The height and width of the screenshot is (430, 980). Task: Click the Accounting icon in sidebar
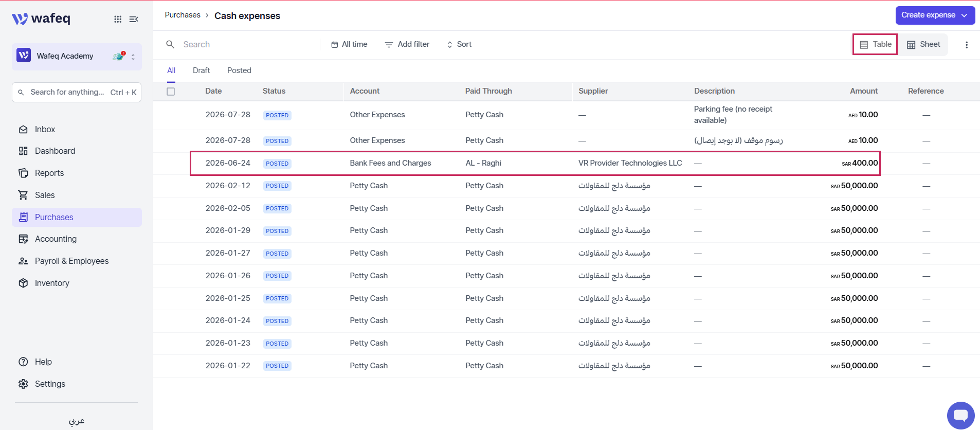[x=23, y=239]
